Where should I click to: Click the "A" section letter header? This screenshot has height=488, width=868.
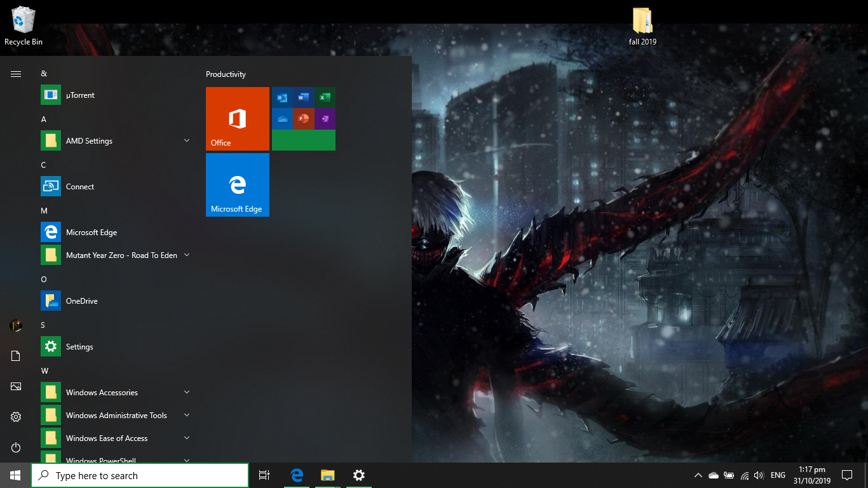point(44,119)
